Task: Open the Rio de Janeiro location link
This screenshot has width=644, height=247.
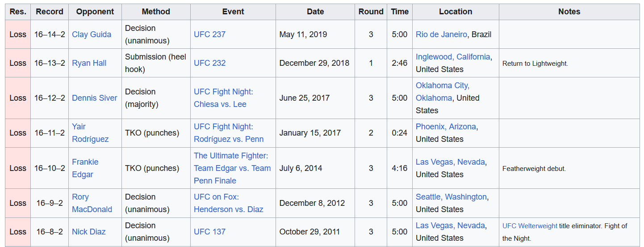Action: 441,34
